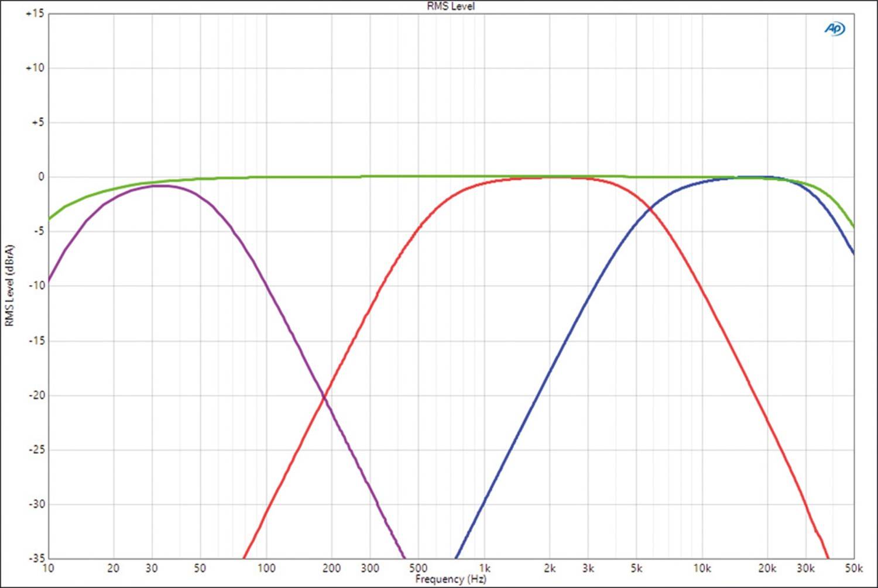Click the '10' frequency tick label
The image size is (878, 588).
(x=48, y=568)
